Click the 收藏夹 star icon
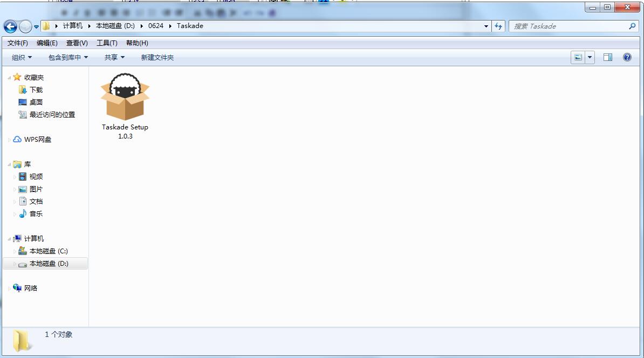 pos(17,77)
